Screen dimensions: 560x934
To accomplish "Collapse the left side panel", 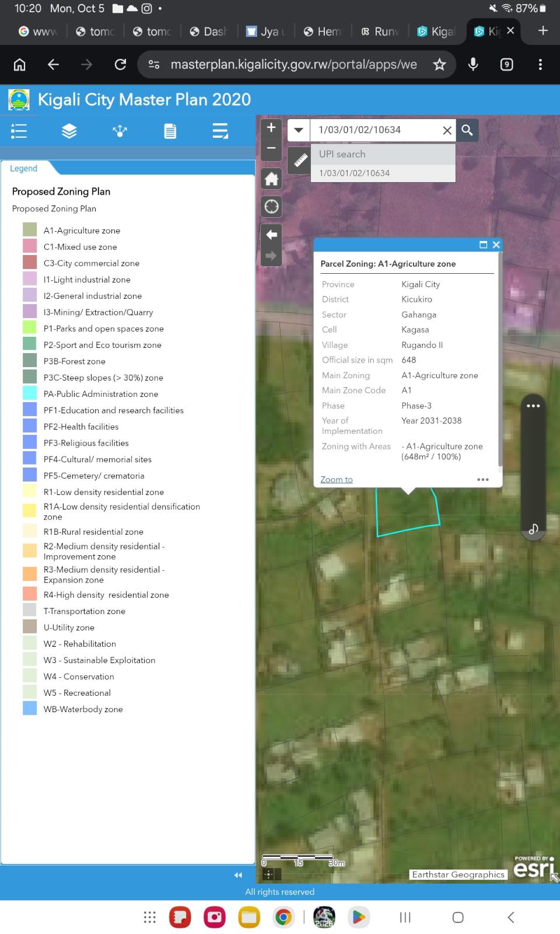I will tap(238, 875).
